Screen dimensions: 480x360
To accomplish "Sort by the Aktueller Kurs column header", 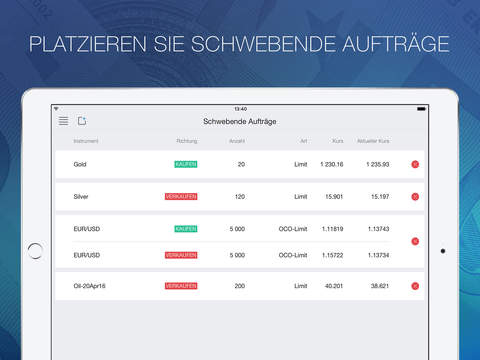I will click(373, 141).
